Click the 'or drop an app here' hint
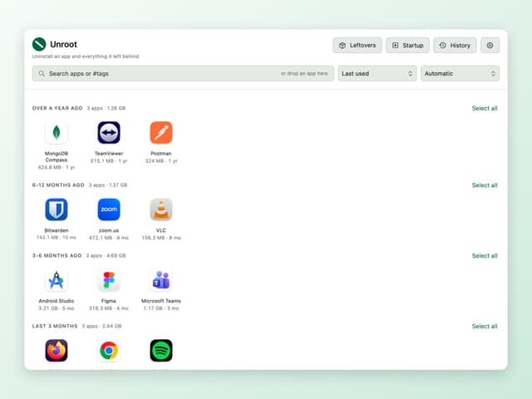The width and height of the screenshot is (532, 399). coord(304,74)
